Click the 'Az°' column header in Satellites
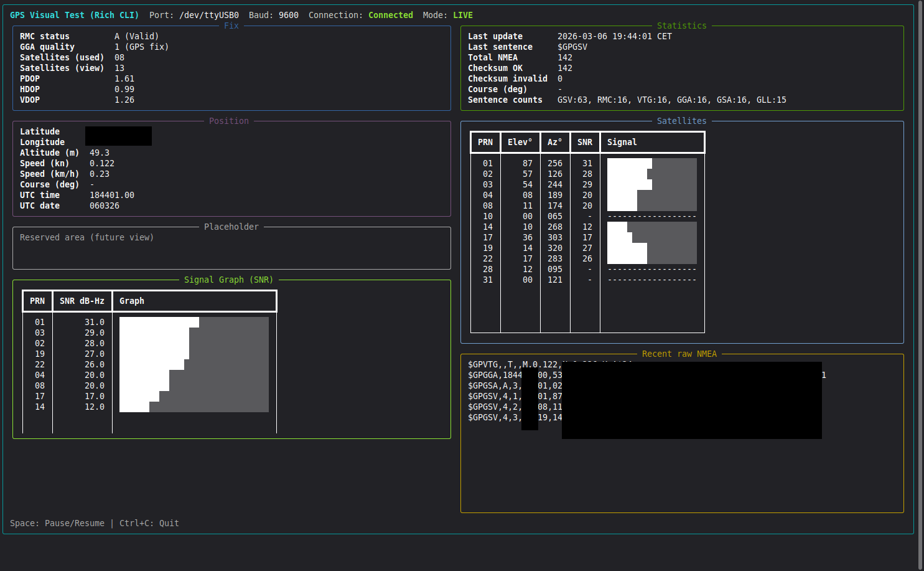The image size is (924, 571). 555,142
